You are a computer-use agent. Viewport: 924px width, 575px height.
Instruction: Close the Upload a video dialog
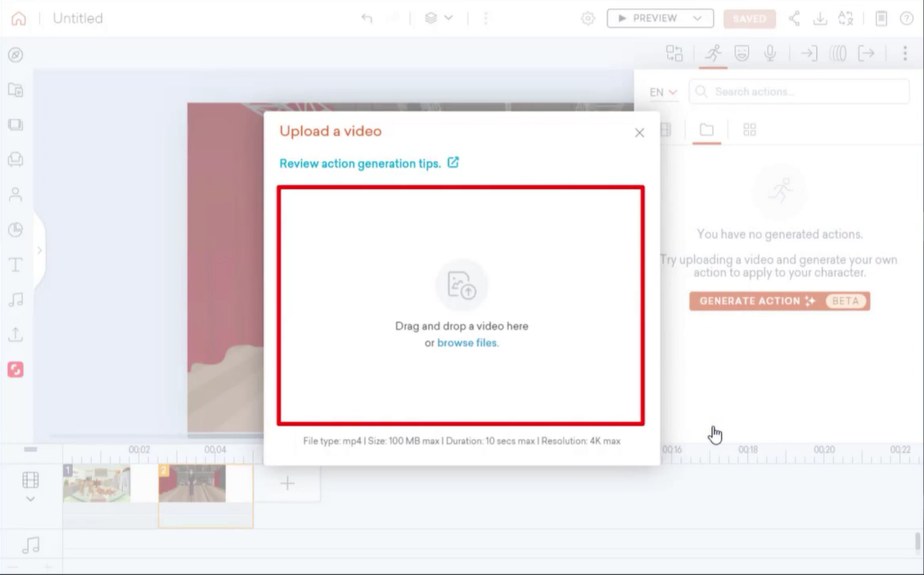(x=639, y=133)
